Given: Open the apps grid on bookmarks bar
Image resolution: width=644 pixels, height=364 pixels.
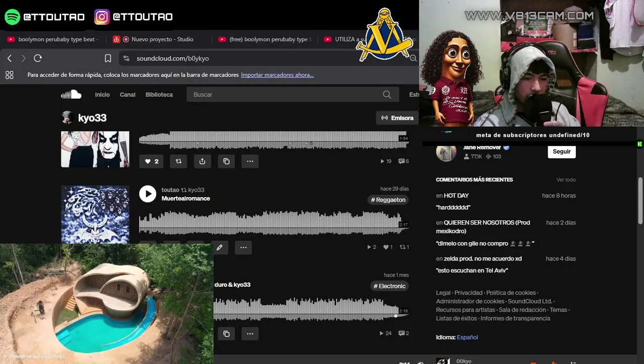Looking at the screenshot, I should point(9,75).
